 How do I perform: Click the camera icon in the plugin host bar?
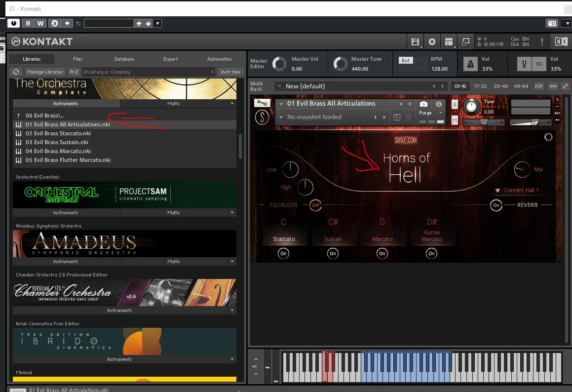click(x=552, y=23)
